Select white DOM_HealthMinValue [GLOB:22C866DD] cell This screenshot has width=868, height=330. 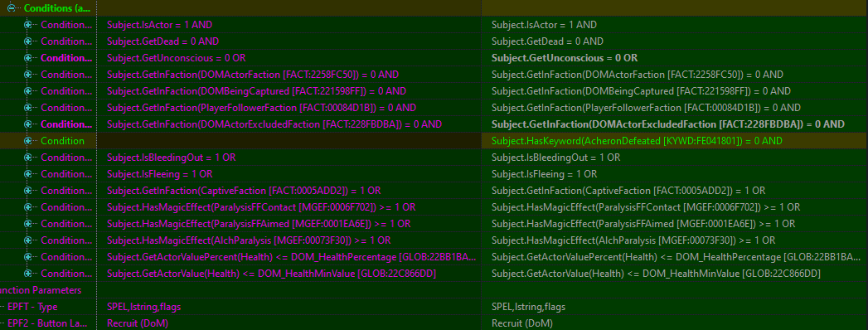click(x=656, y=274)
